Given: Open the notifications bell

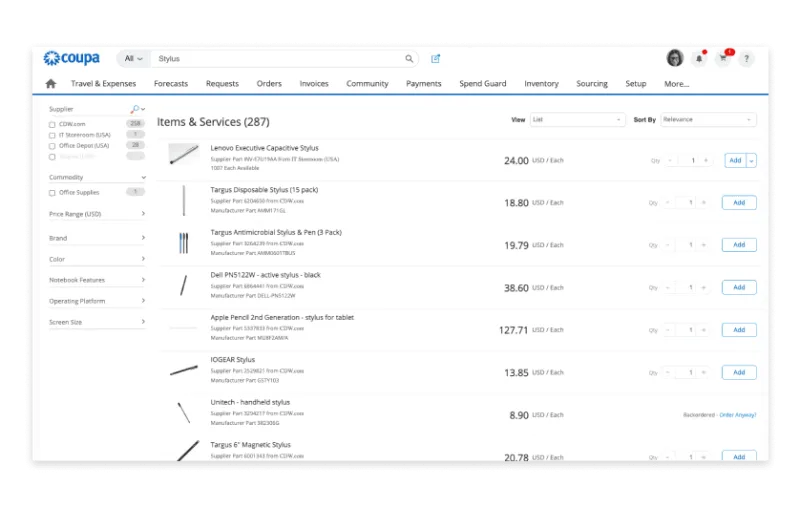Looking at the screenshot, I should click(699, 59).
